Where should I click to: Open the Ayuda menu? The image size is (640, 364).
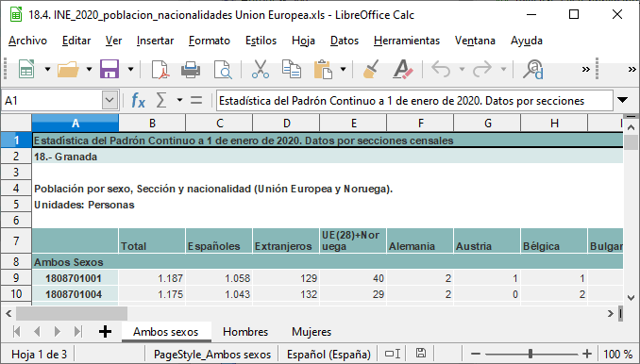[527, 41]
